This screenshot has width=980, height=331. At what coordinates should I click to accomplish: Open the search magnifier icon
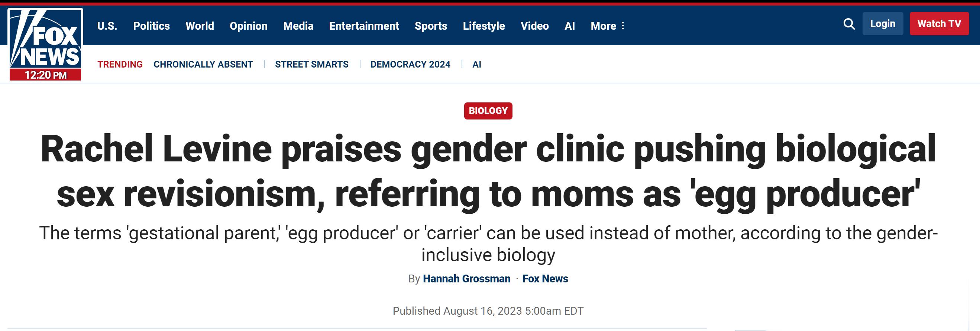point(849,24)
